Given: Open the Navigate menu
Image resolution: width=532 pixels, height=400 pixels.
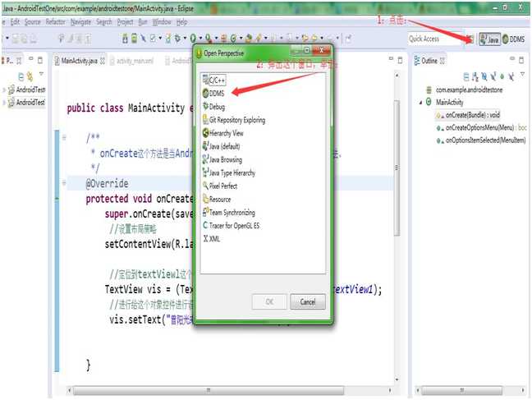Looking at the screenshot, I should point(80,22).
